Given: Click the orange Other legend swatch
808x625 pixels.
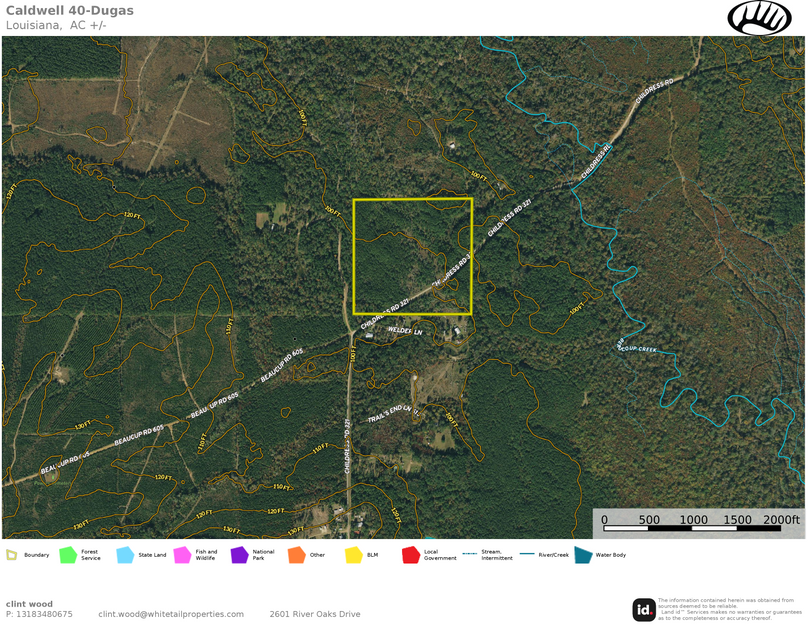Looking at the screenshot, I should [x=296, y=554].
